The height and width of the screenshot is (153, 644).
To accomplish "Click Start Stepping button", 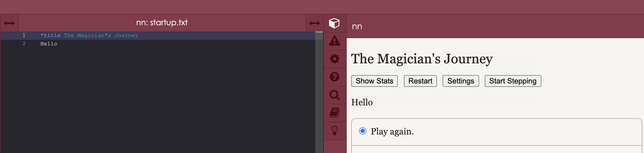I will (512, 81).
